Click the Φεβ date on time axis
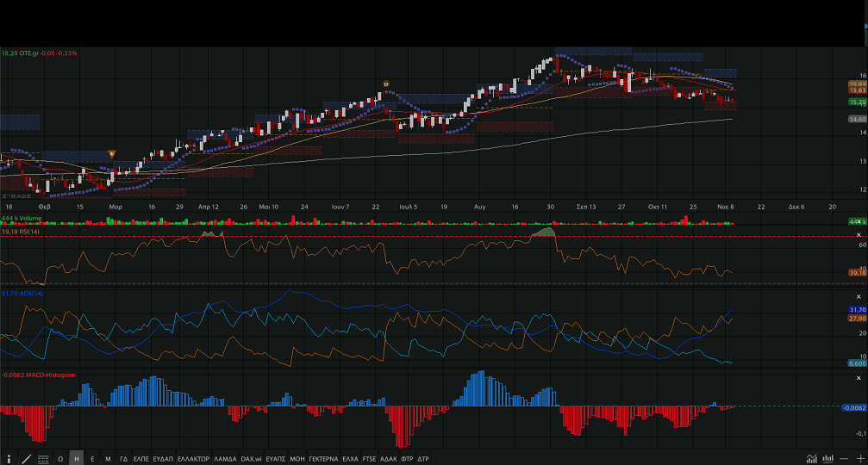 tap(44, 207)
